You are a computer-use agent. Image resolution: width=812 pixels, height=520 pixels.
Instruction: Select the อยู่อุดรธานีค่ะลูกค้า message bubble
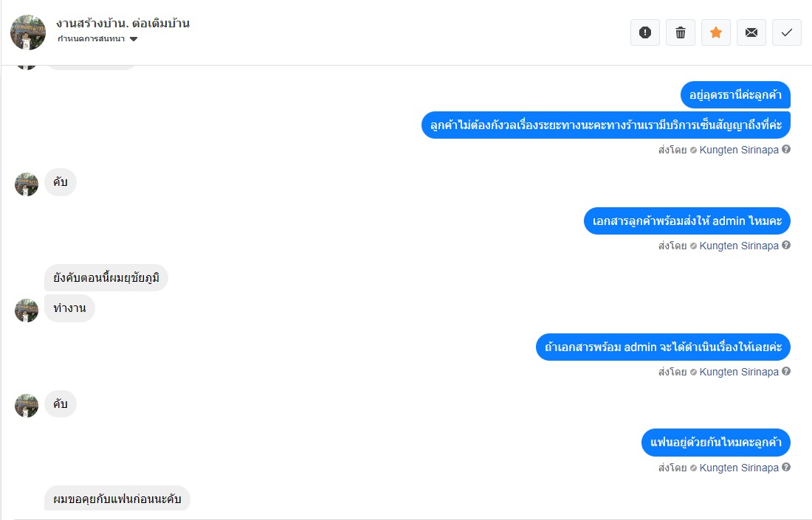[x=735, y=95]
